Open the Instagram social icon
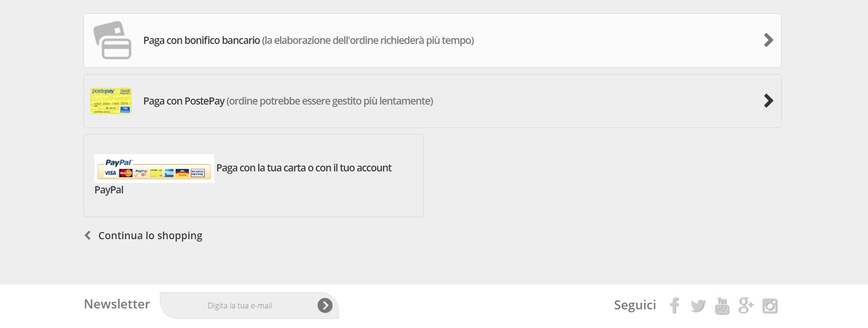Screen dimensions: 868x328 click(770, 306)
